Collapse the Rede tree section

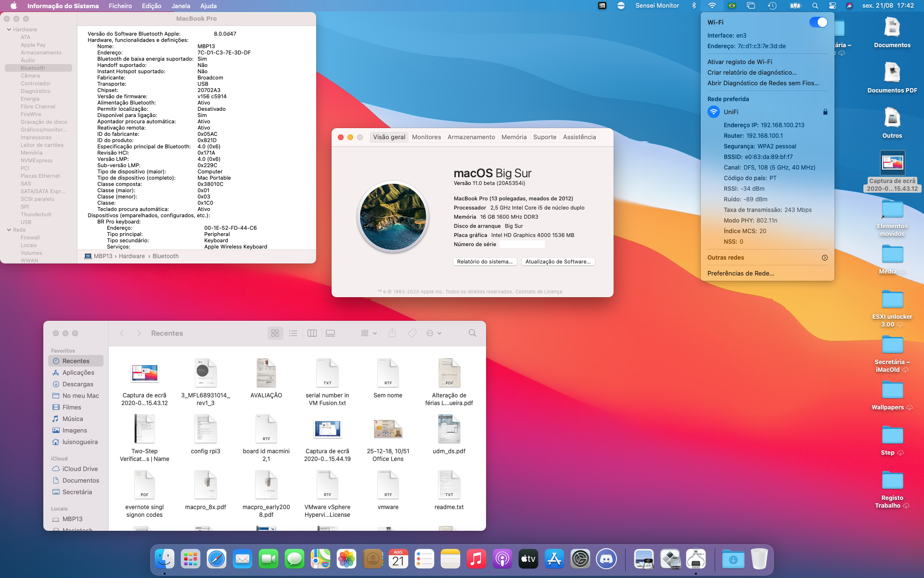[x=9, y=230]
